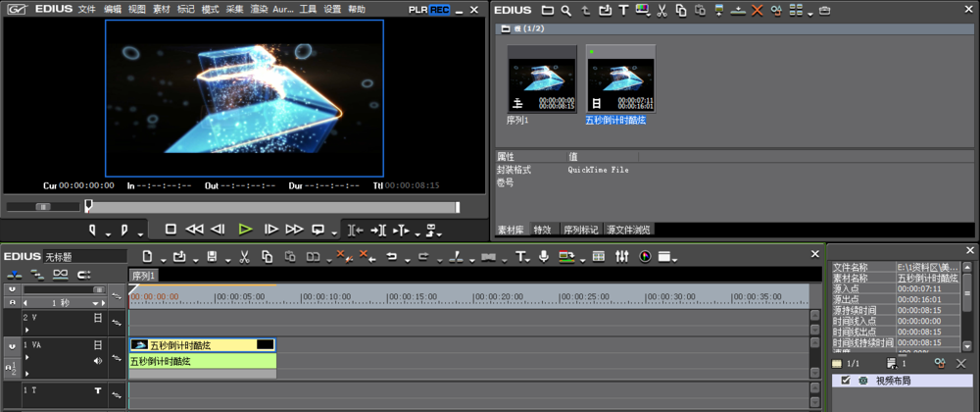Click the red X delete icon in bin toolbar

757,11
